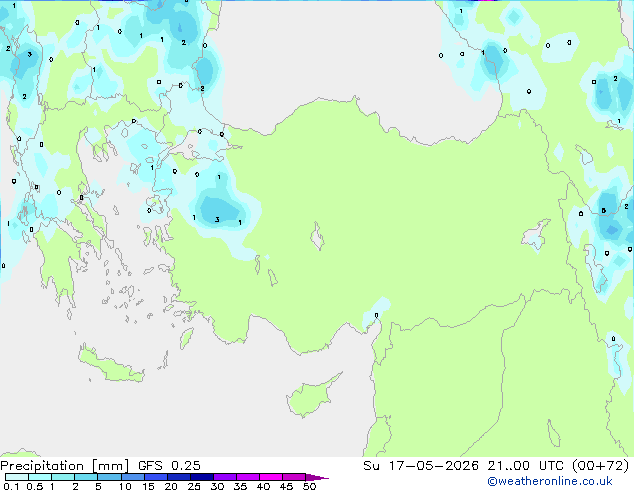Select the 5–10 mm legend color swatch
The image size is (634, 490).
(x=109, y=477)
